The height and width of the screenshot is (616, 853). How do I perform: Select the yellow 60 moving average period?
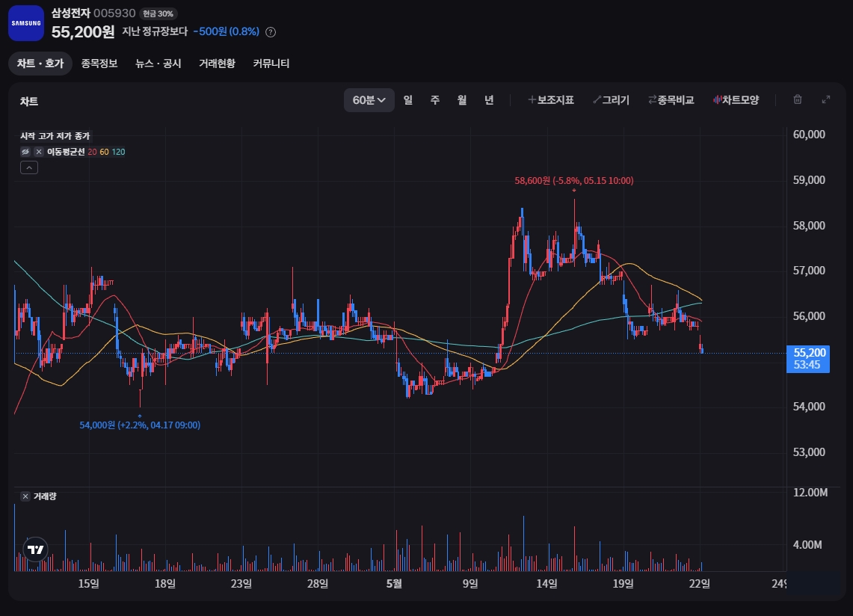(104, 152)
